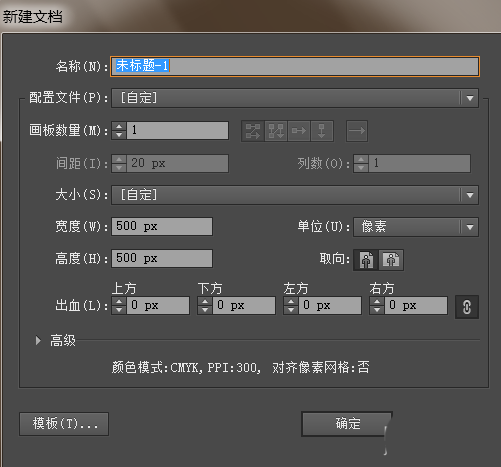Decrease 左方 left bleed value
Viewport: 501px width, 467px height.
click(291, 310)
